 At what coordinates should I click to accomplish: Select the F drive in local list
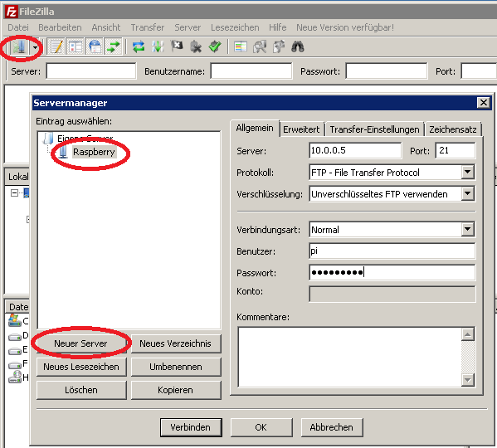(18, 364)
